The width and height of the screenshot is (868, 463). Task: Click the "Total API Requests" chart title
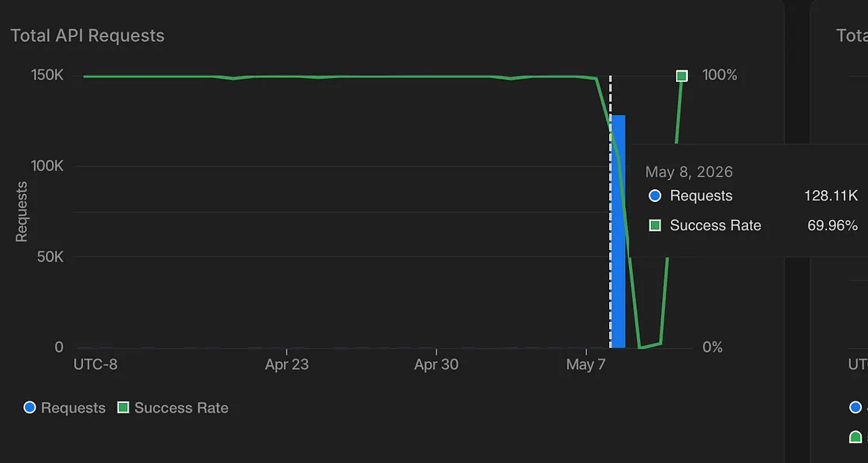tap(88, 36)
